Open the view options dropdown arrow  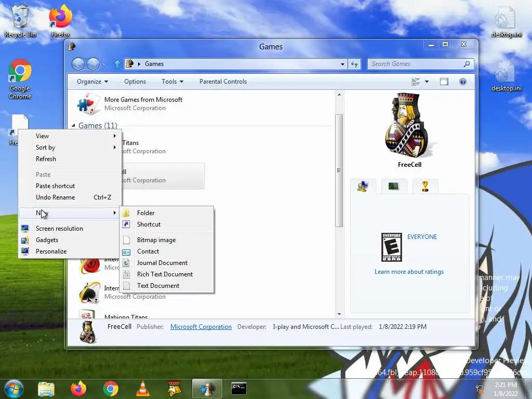point(427,82)
